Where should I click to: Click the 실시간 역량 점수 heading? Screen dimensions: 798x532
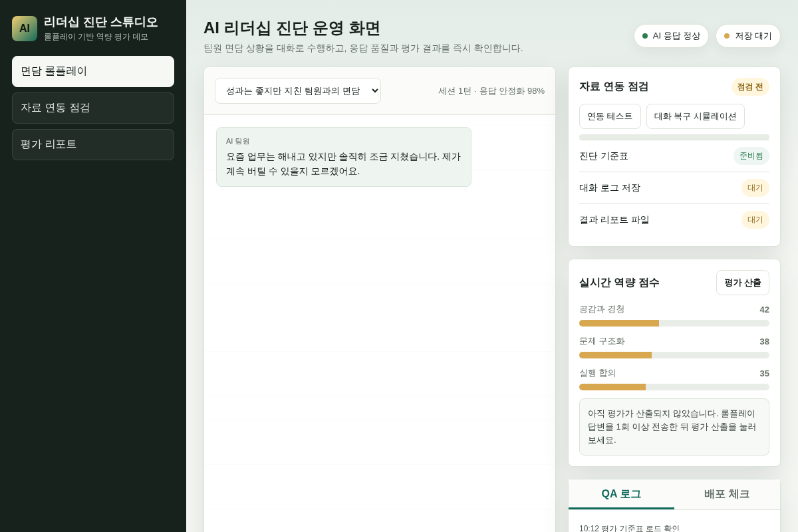(619, 283)
